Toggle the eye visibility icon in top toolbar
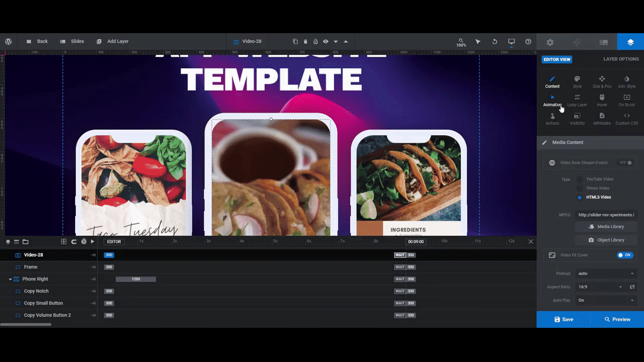The width and height of the screenshot is (644, 362). [326, 41]
